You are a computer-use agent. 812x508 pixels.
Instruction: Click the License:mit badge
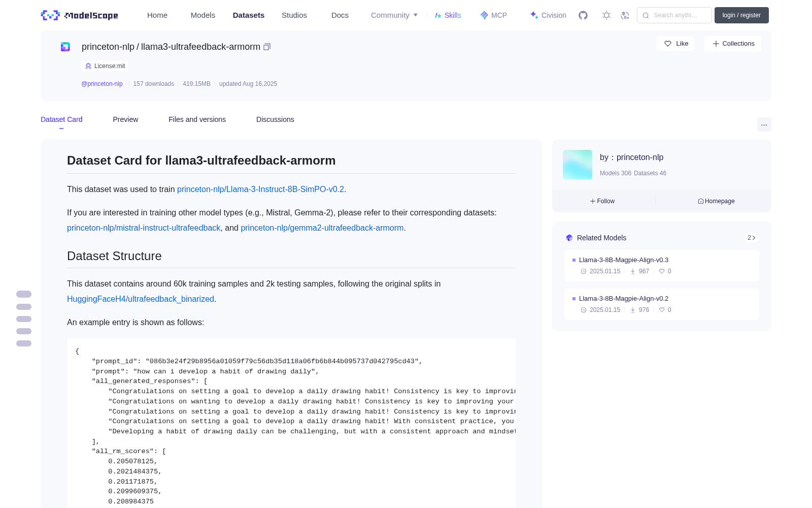105,66
